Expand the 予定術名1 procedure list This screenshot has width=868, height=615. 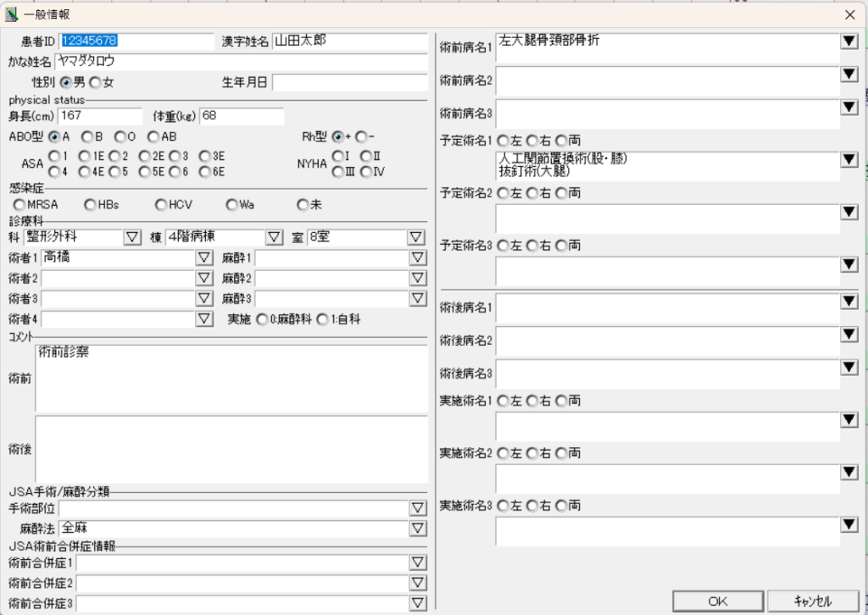coord(849,159)
